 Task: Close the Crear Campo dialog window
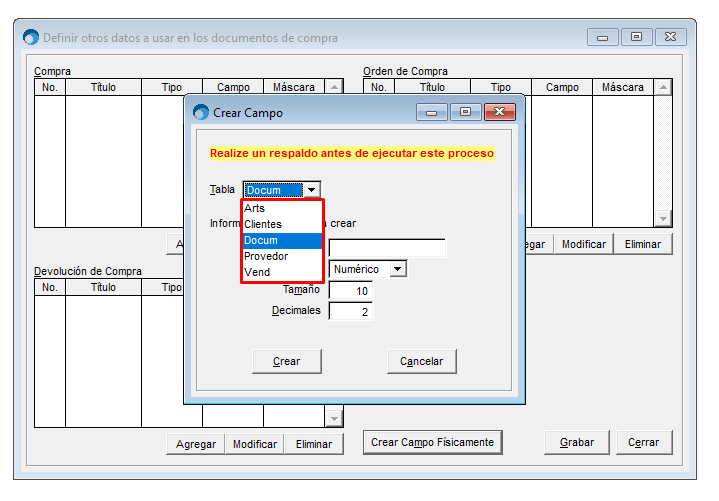tap(500, 112)
